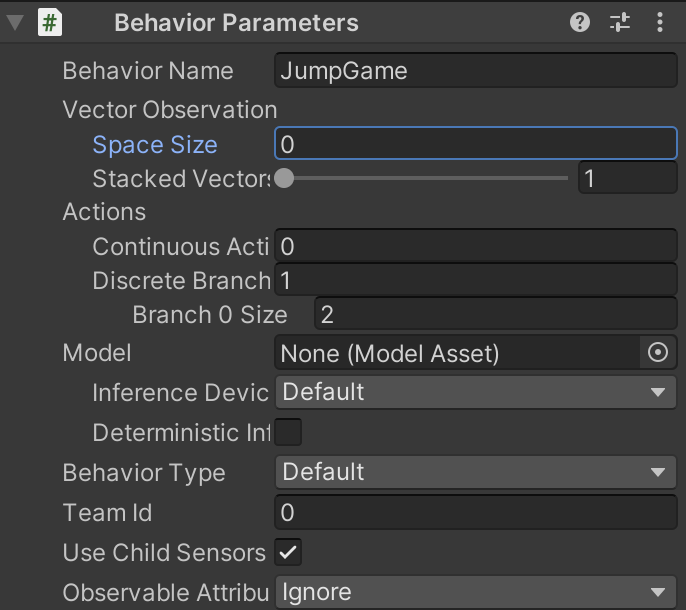The image size is (686, 610).
Task: Click the Space Size input field
Action: (476, 144)
